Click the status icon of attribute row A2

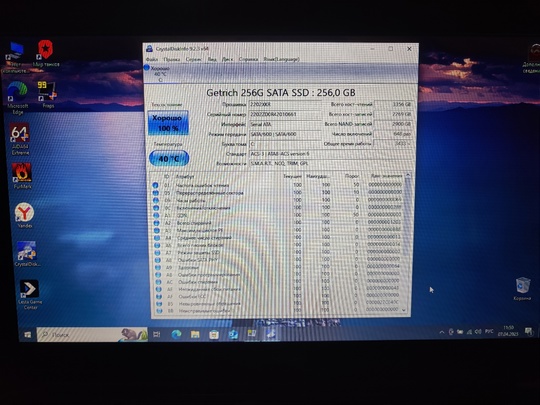pyautogui.click(x=157, y=223)
